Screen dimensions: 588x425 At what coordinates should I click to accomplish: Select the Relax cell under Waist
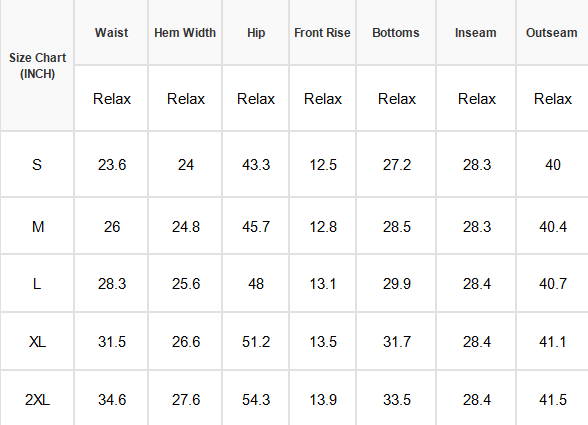(111, 99)
